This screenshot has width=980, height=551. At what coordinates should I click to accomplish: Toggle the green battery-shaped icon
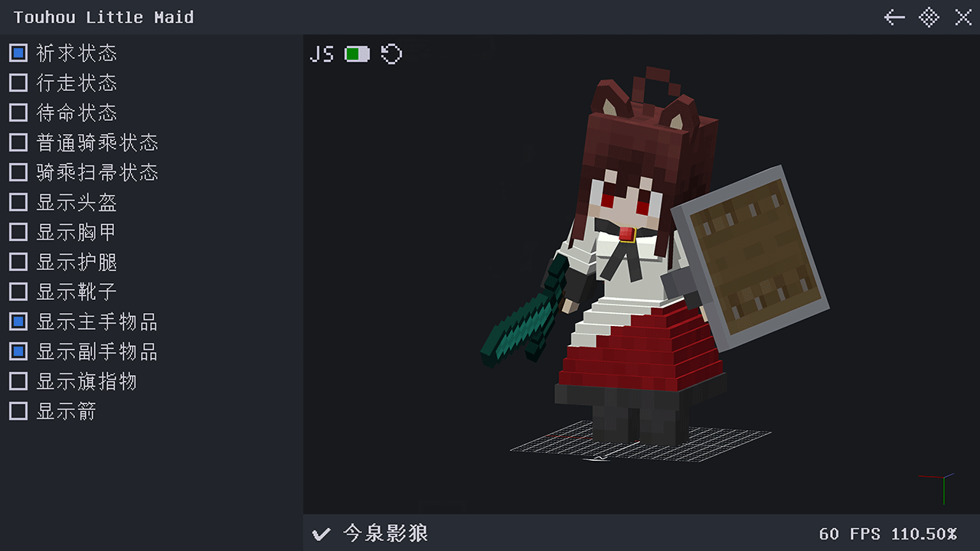357,54
